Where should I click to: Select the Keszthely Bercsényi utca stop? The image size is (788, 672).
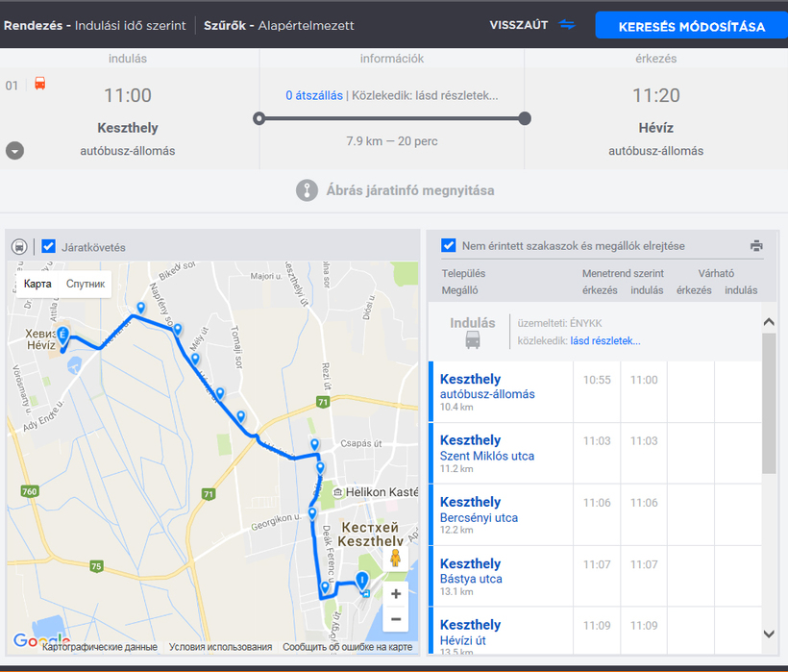(x=479, y=510)
